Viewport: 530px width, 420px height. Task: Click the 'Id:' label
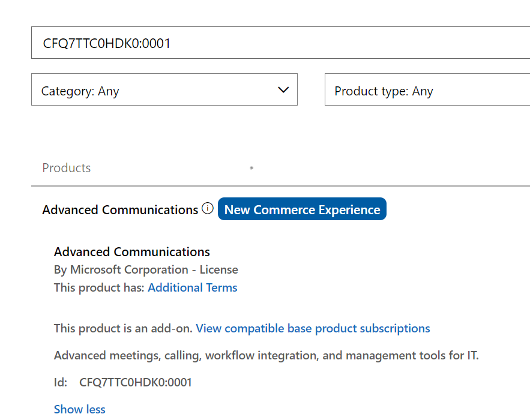pos(61,382)
